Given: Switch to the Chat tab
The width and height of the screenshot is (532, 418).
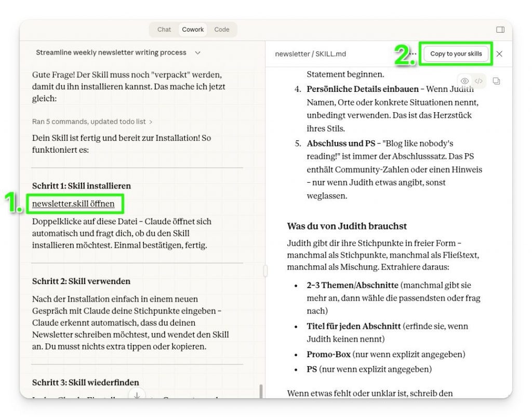Looking at the screenshot, I should point(164,30).
